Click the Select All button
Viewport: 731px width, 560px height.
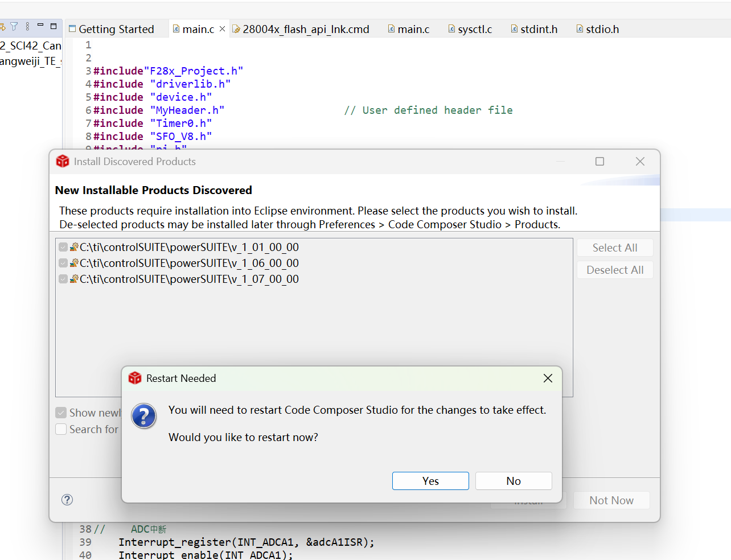pos(615,248)
